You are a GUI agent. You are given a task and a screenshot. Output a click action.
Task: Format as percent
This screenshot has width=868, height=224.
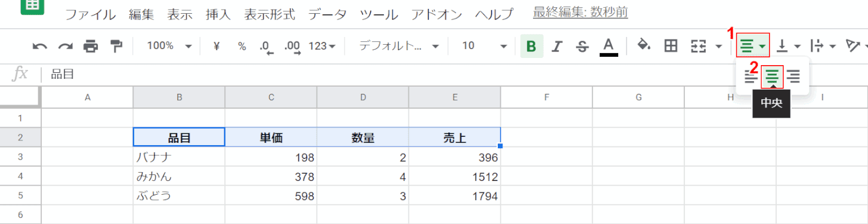[242, 46]
